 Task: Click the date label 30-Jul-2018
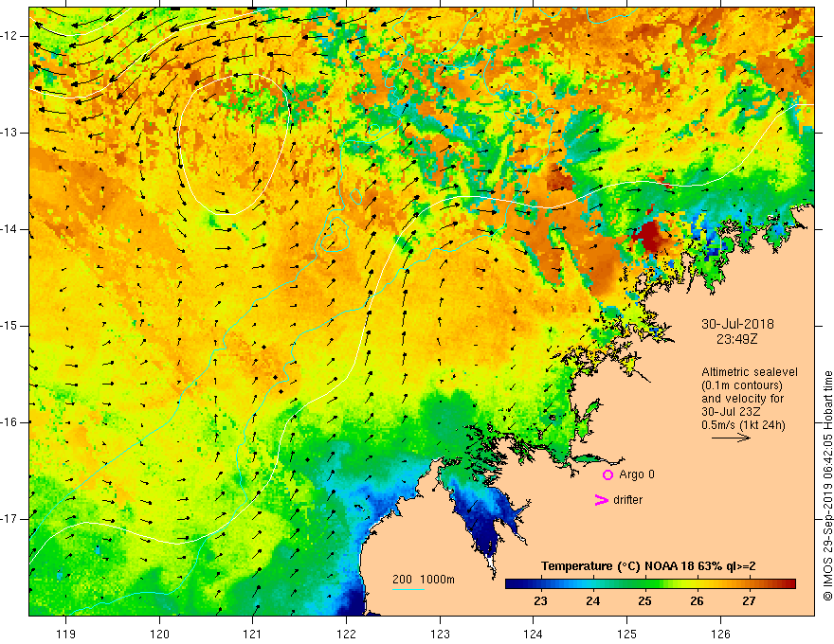(x=737, y=324)
